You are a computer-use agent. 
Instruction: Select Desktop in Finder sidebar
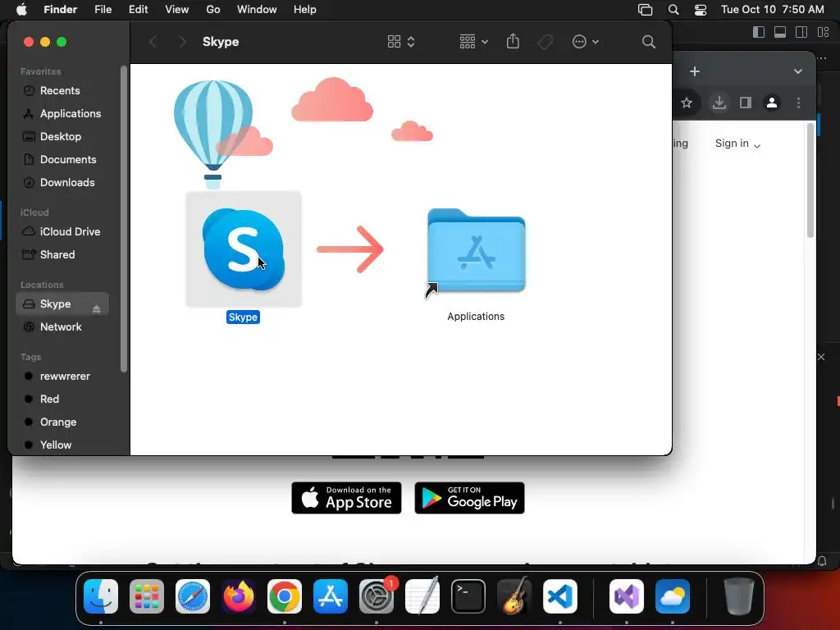click(62, 137)
